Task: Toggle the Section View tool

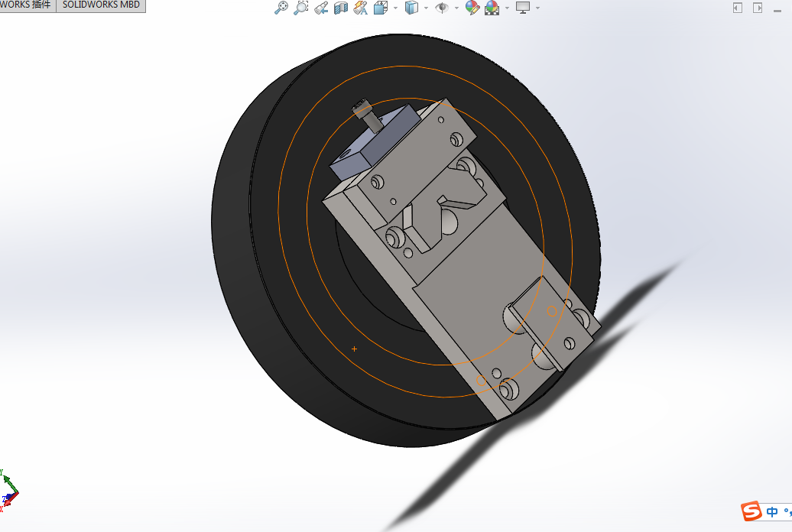Action: [x=341, y=8]
